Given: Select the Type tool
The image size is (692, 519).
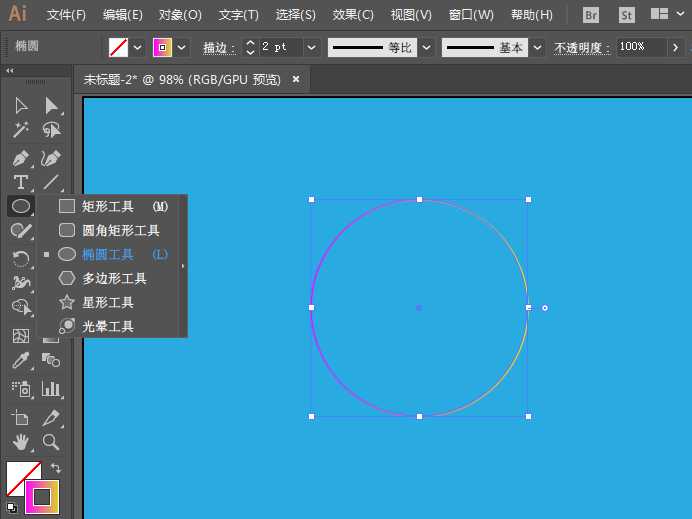Looking at the screenshot, I should [20, 182].
